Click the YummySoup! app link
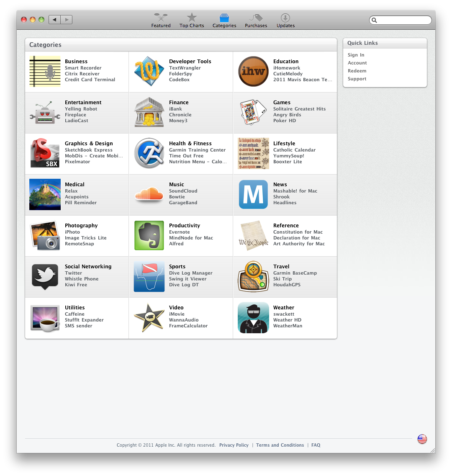Screen dimensions: 452x476 pyautogui.click(x=288, y=156)
